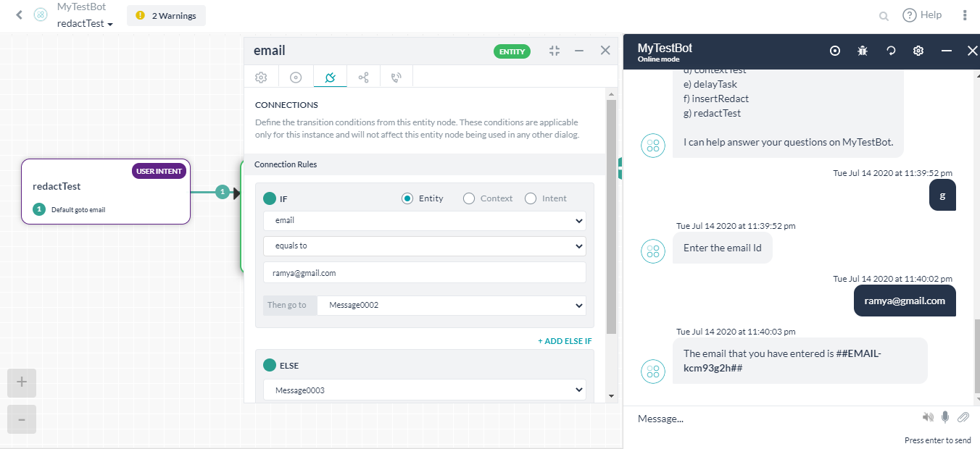Screen dimensions: 980x449
Task: Zoom in the canvas with plus button
Action: click(22, 382)
